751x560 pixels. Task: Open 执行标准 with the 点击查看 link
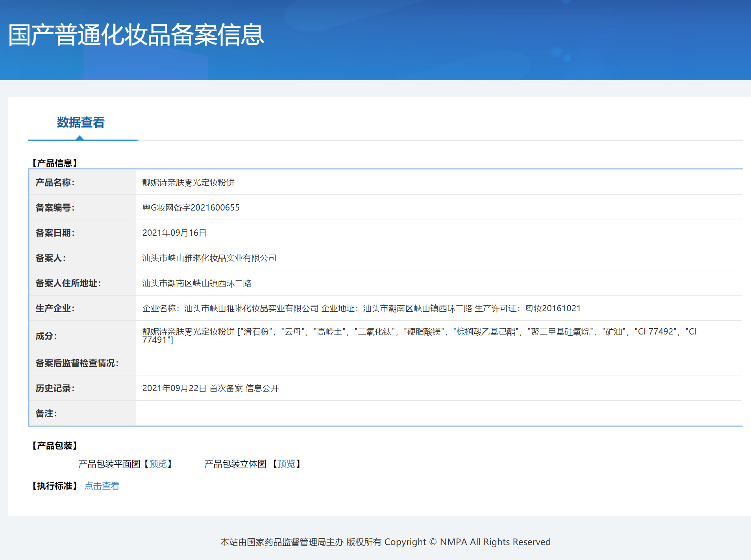tap(102, 486)
